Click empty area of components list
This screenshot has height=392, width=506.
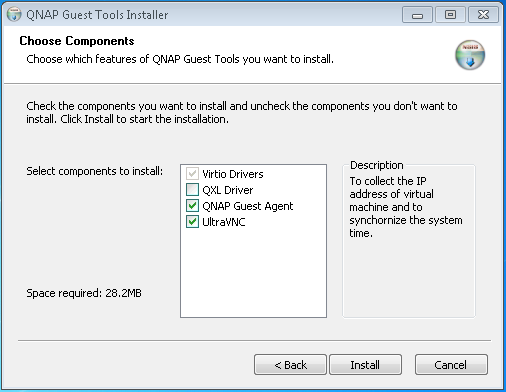click(x=253, y=273)
